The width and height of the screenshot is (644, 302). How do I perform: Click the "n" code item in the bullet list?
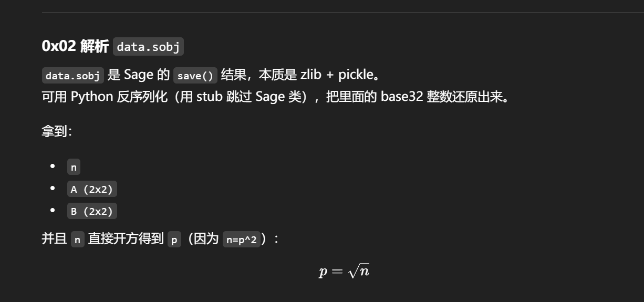coord(74,168)
